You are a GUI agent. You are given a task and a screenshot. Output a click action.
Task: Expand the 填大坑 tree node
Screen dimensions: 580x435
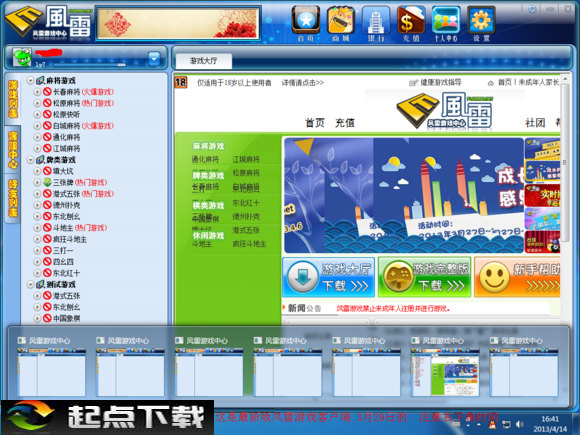(x=37, y=171)
